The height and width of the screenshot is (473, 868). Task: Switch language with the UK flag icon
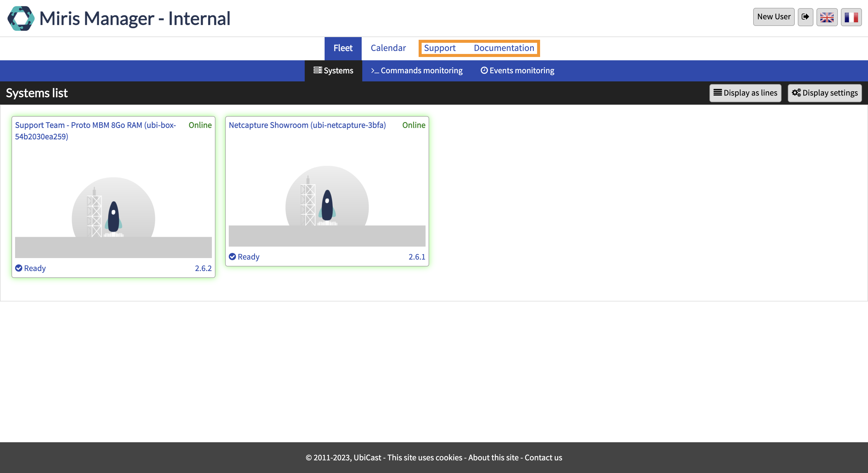point(827,17)
